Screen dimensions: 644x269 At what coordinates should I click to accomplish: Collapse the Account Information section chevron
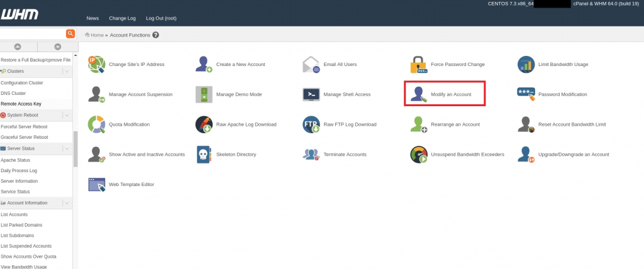pyautogui.click(x=67, y=203)
